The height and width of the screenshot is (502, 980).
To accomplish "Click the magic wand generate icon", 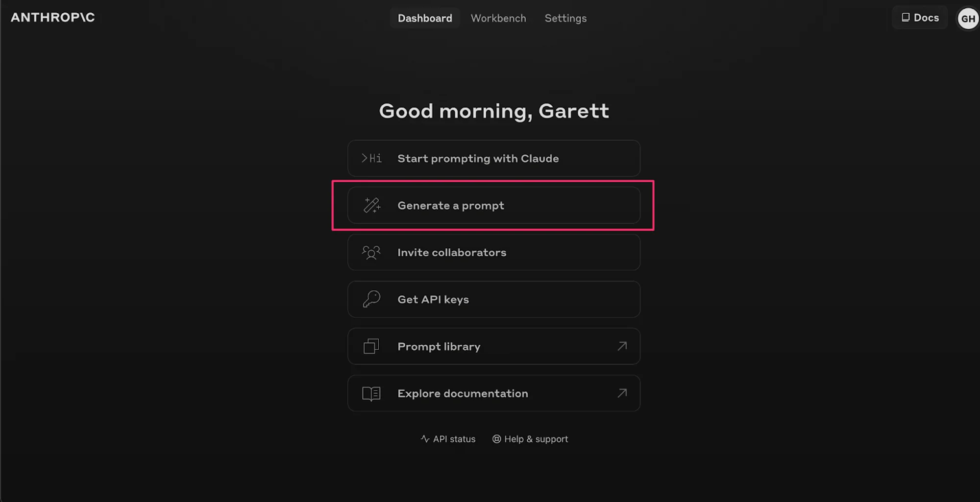I will [x=372, y=205].
